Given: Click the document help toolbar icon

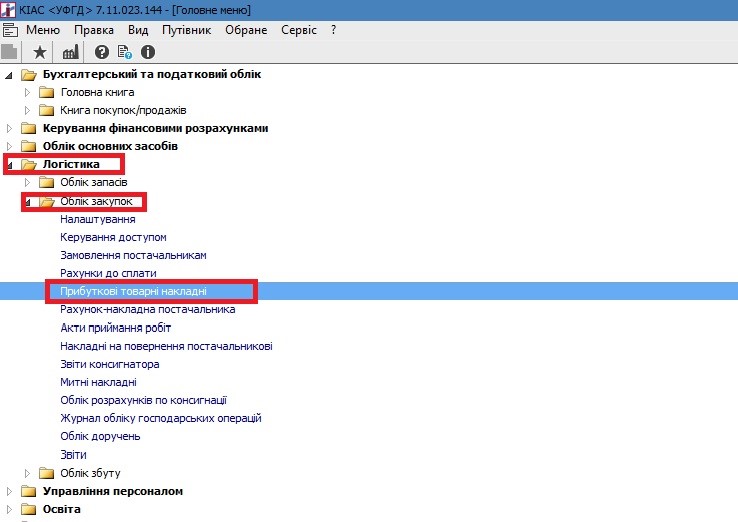Looking at the screenshot, I should (124, 52).
